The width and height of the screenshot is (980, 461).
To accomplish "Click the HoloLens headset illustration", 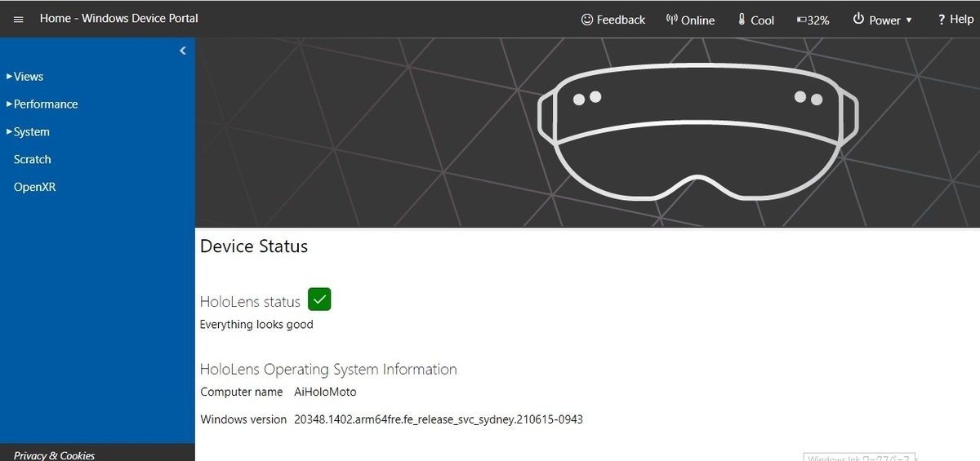I will tap(698, 133).
